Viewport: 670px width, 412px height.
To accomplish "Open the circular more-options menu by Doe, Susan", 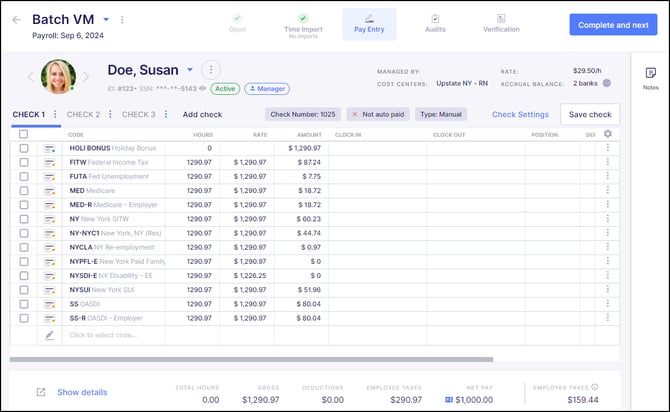I will click(211, 70).
